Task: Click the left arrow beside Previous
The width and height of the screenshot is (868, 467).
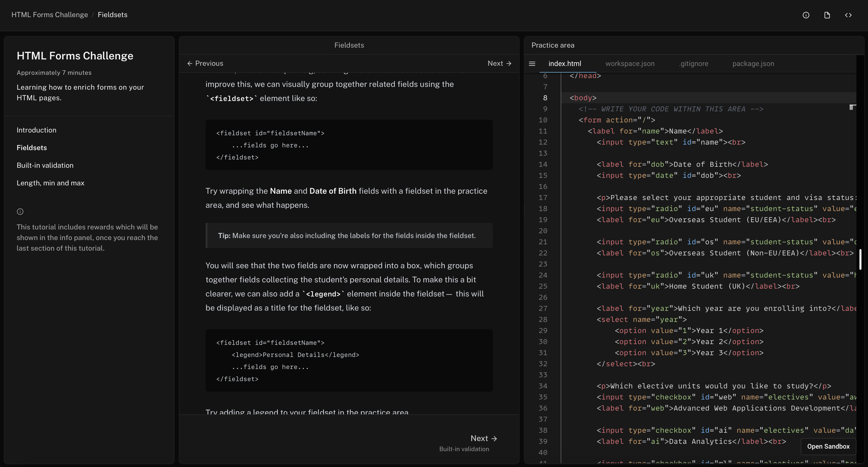Action: click(x=190, y=63)
